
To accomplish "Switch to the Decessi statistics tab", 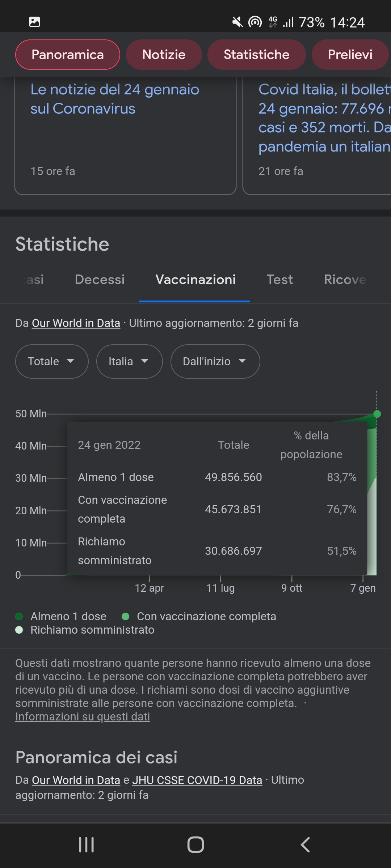I will click(100, 280).
